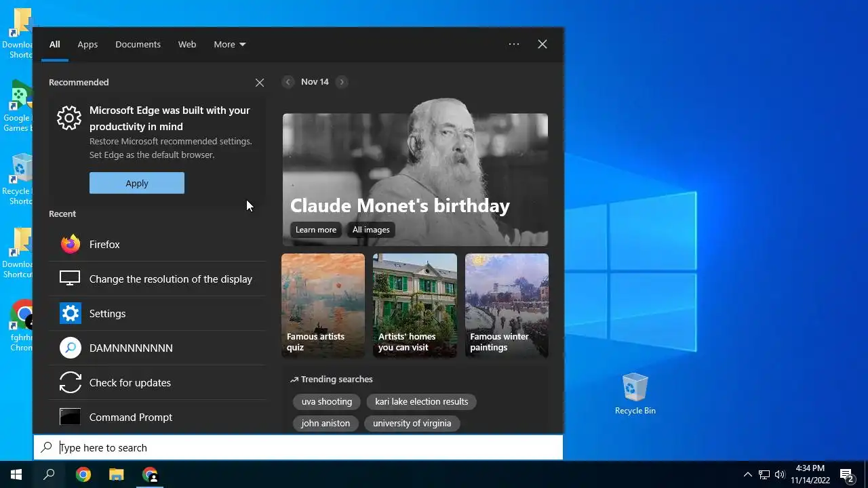Open the Artists' homes you can visit card
This screenshot has height=488, width=868.
415,306
